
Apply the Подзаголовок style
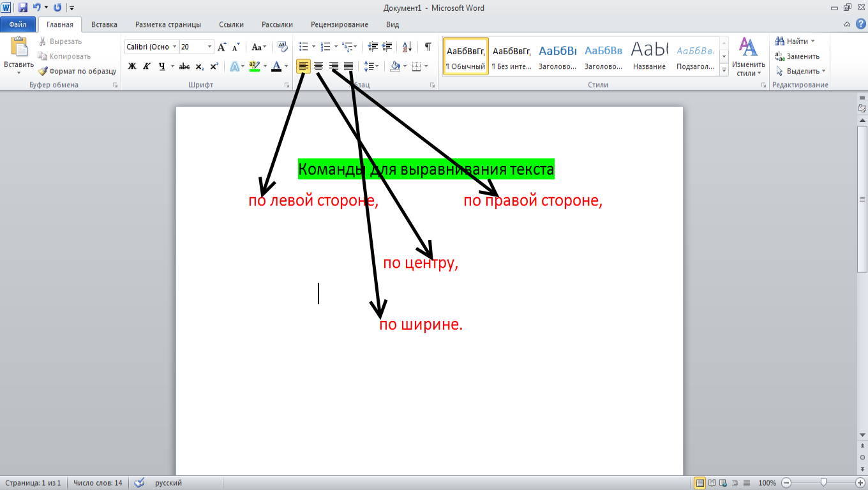click(696, 56)
